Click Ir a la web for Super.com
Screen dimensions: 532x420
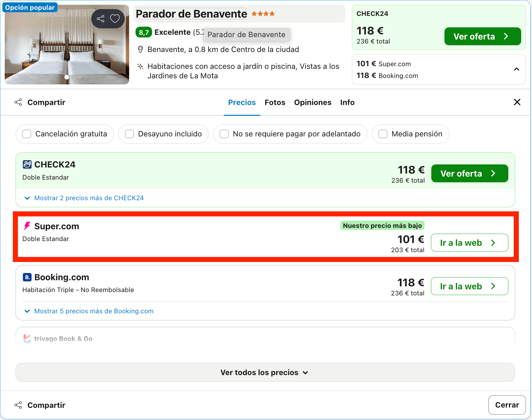click(x=470, y=242)
